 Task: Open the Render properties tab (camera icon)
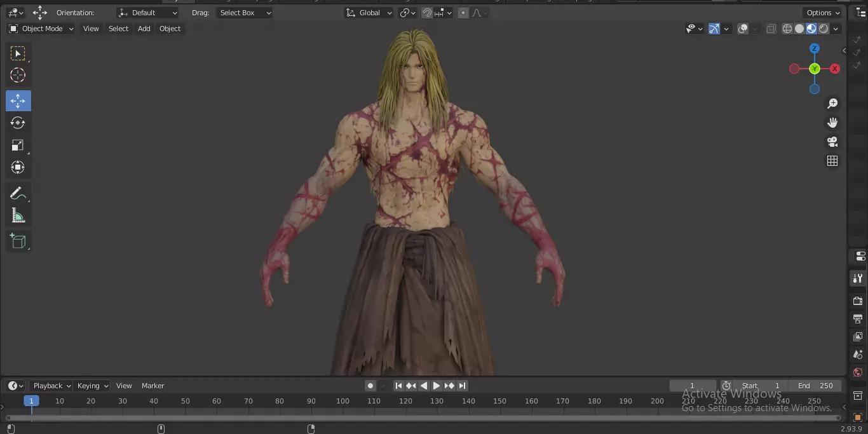[x=858, y=301]
